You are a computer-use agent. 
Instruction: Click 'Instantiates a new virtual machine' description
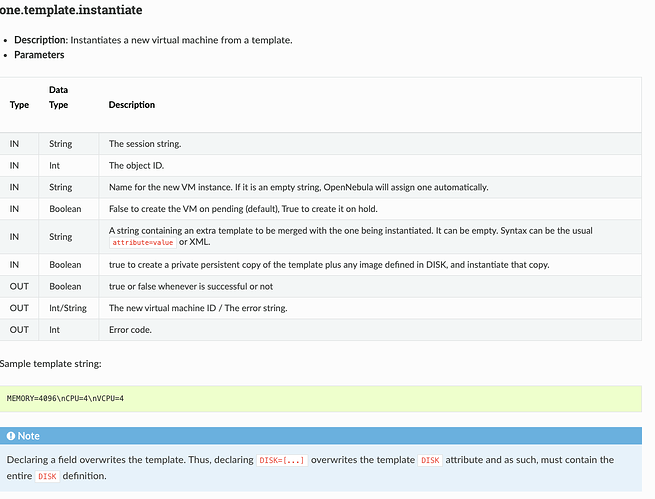coord(181,41)
